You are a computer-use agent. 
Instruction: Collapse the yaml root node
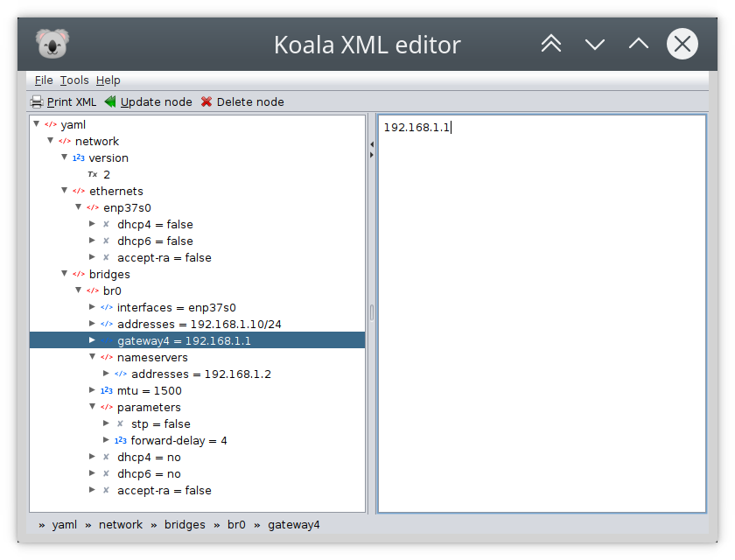[x=37, y=124]
